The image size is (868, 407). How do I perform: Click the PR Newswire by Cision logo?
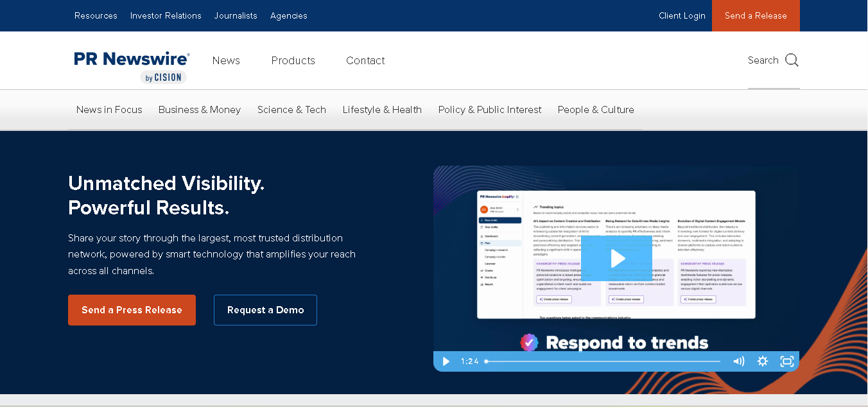[132, 67]
